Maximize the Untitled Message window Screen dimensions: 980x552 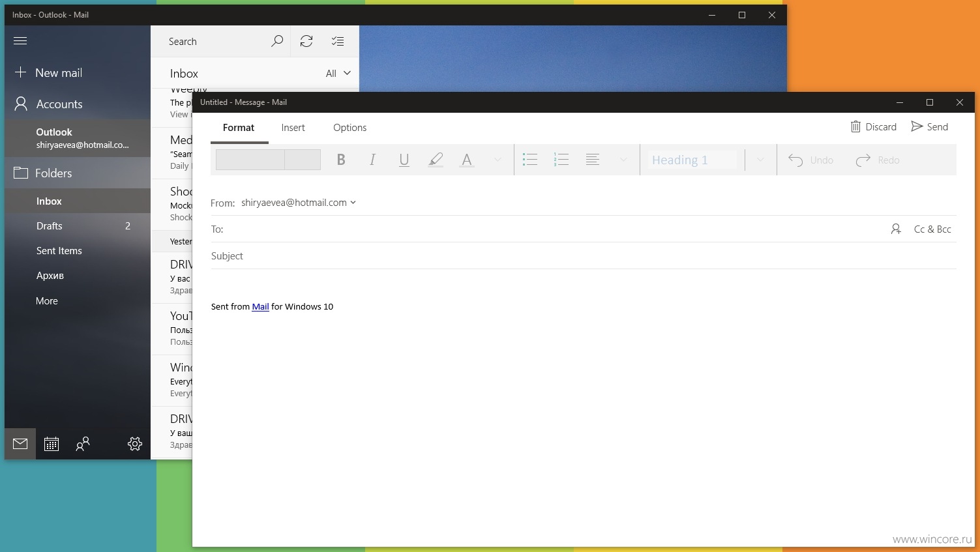pyautogui.click(x=930, y=102)
